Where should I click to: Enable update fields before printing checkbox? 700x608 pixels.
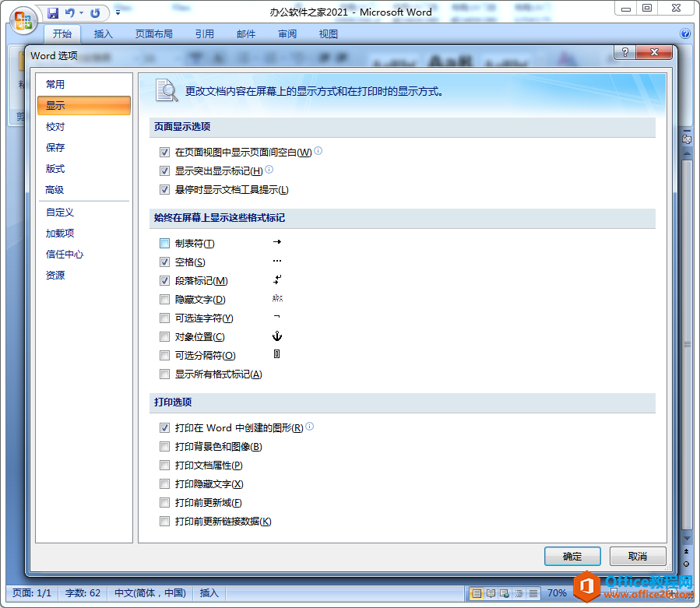pyautogui.click(x=164, y=503)
